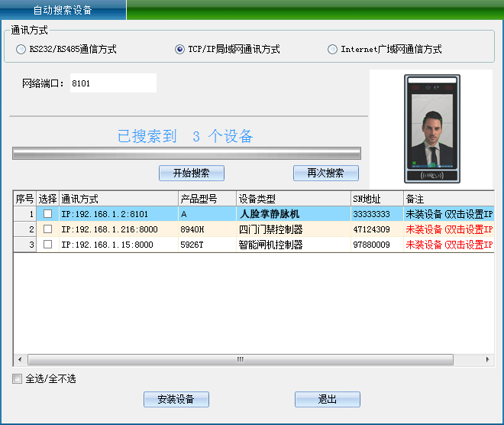Image resolution: width=504 pixels, height=425 pixels.
Task: Click device type 人脸掌静脉机
Action: [293, 214]
